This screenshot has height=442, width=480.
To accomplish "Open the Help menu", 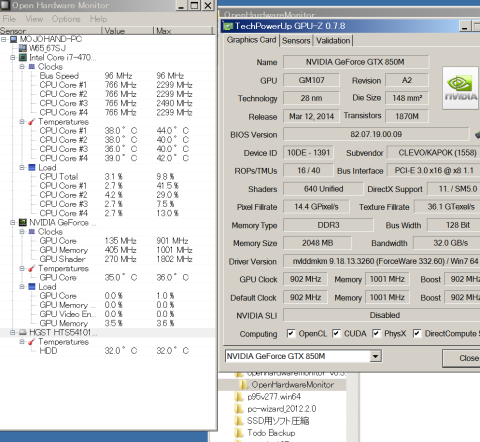I will pyautogui.click(x=98, y=19).
